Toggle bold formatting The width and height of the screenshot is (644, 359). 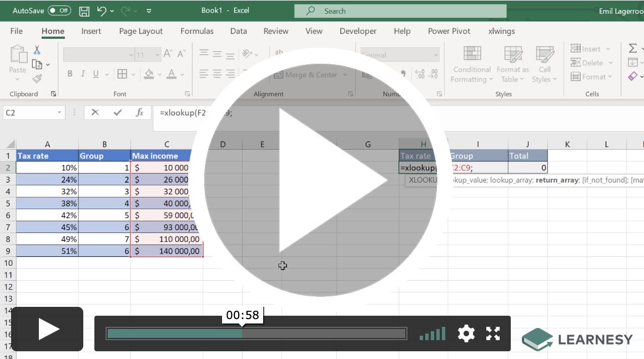[x=70, y=74]
